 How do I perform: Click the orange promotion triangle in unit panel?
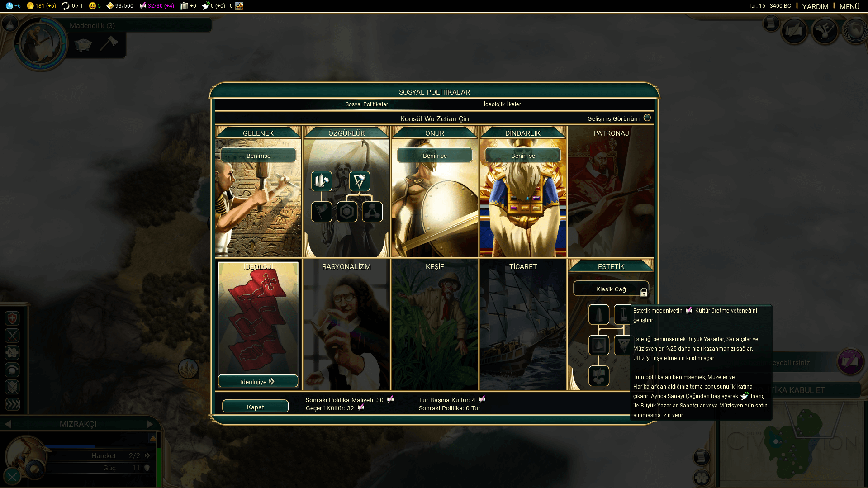tap(152, 438)
